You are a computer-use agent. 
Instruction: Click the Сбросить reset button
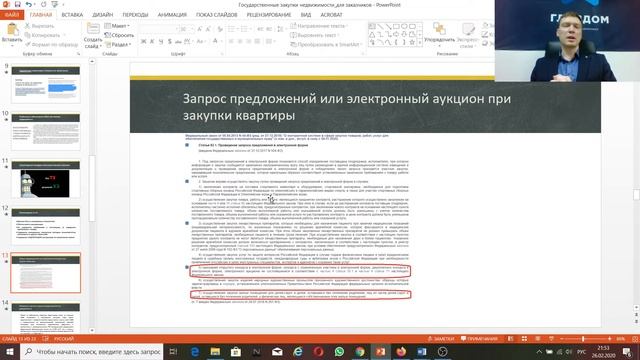click(x=119, y=35)
